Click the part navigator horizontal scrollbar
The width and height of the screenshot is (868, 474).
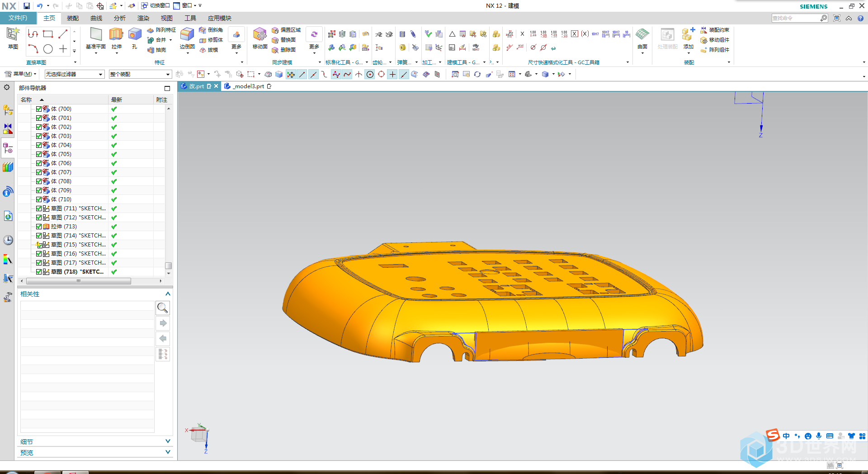pyautogui.click(x=78, y=281)
